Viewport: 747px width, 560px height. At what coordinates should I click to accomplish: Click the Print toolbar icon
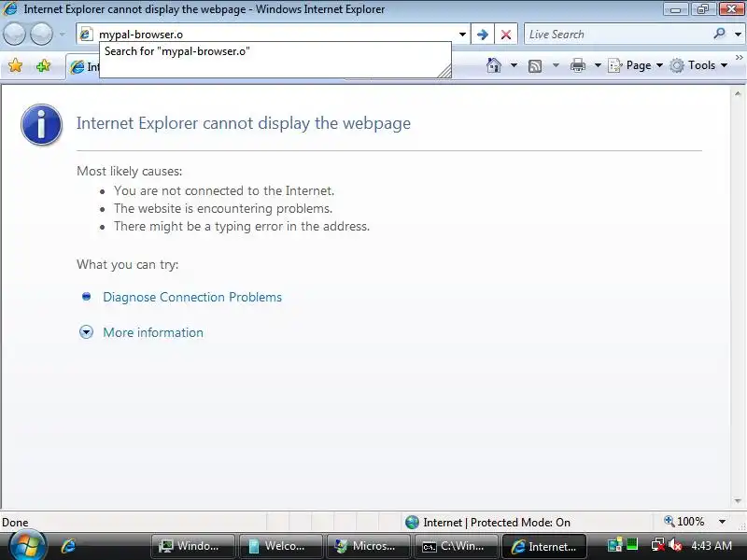pyautogui.click(x=578, y=65)
